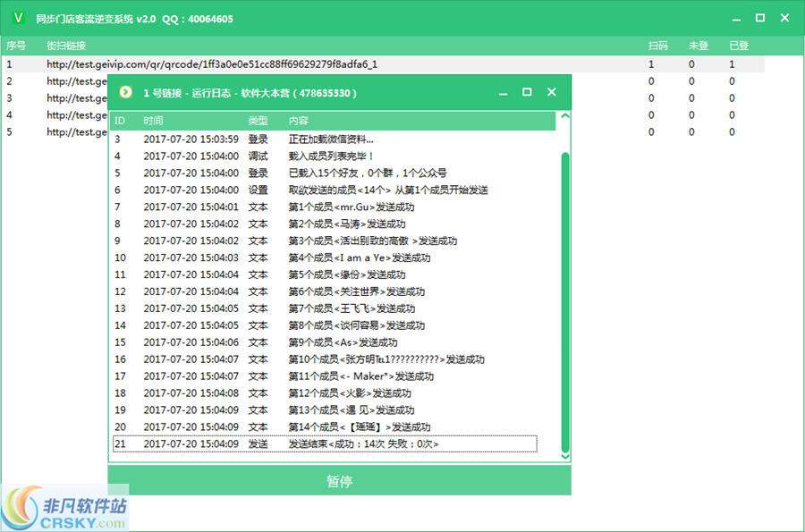Minimize the main 同步门店客流 window
This screenshot has height=532, width=805.
tap(736, 19)
